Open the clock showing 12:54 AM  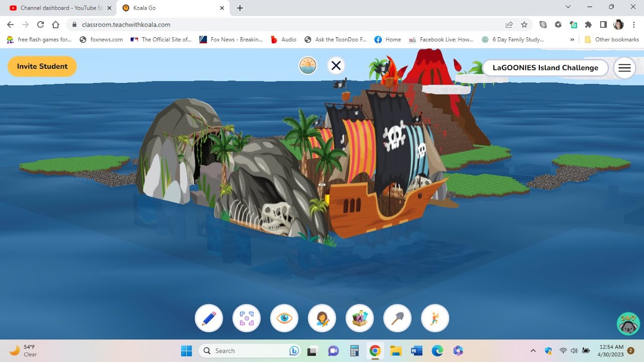(611, 350)
